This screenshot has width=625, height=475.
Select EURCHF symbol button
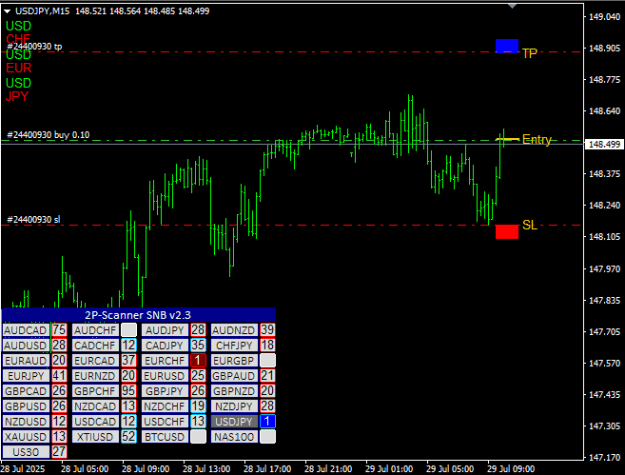(165, 360)
